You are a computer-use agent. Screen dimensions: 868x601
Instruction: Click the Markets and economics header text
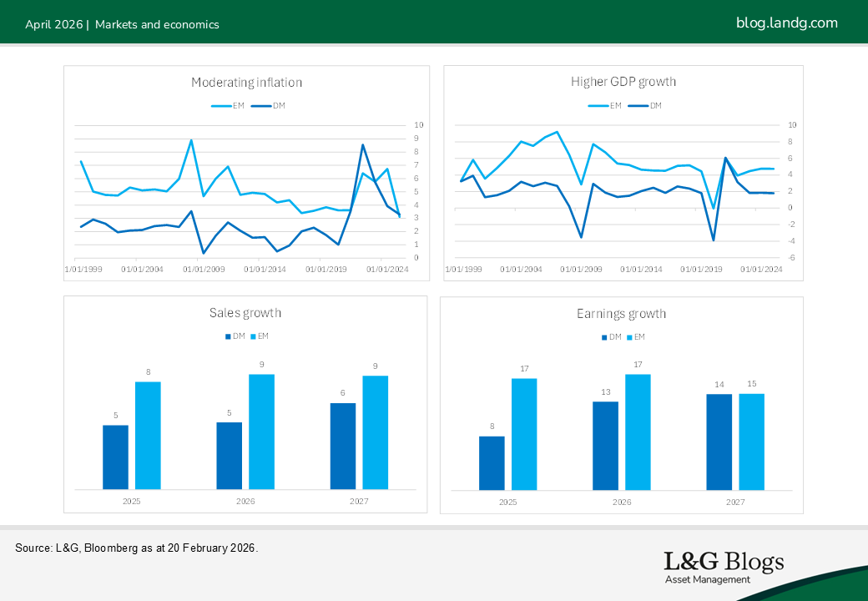[x=157, y=25]
